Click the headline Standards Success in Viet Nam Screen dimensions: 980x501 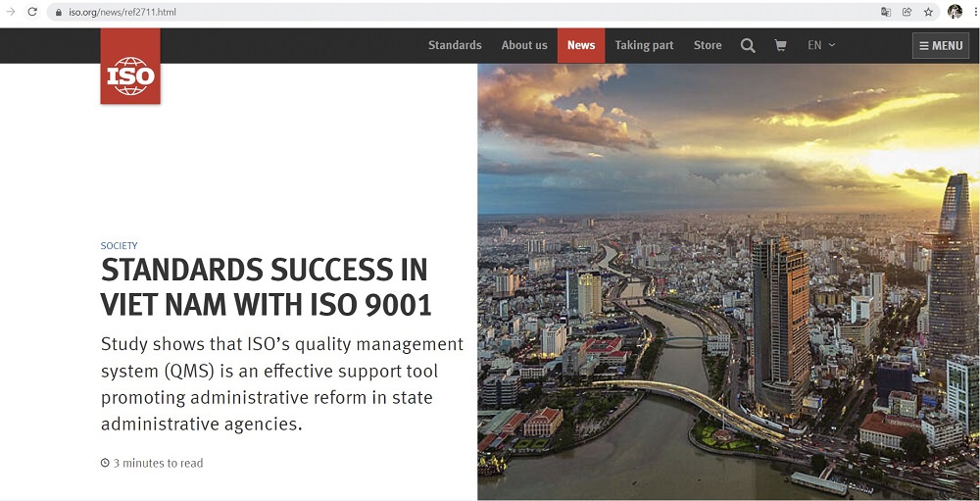(266, 287)
